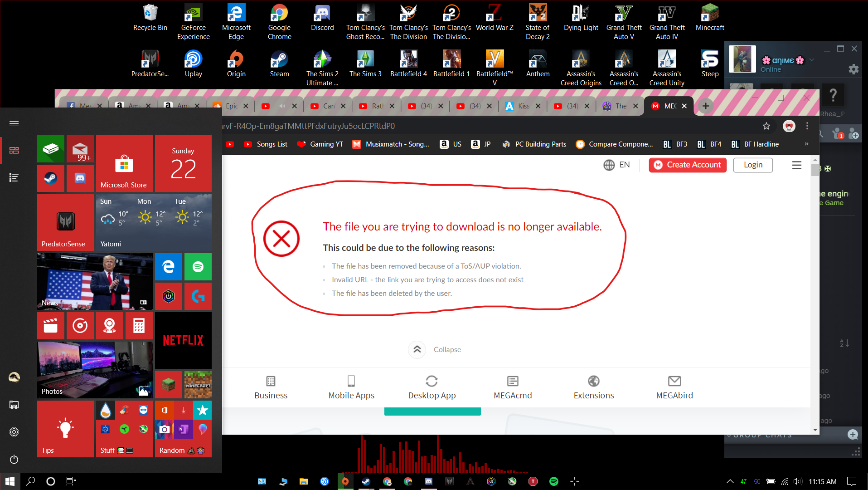Open the Netflix tile in Start menu
This screenshot has width=868, height=490.
pos(183,340)
